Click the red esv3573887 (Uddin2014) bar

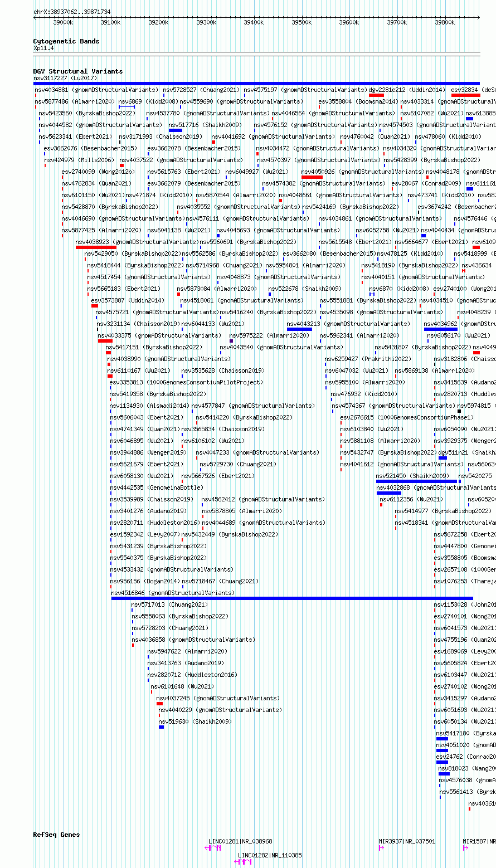pos(95,306)
